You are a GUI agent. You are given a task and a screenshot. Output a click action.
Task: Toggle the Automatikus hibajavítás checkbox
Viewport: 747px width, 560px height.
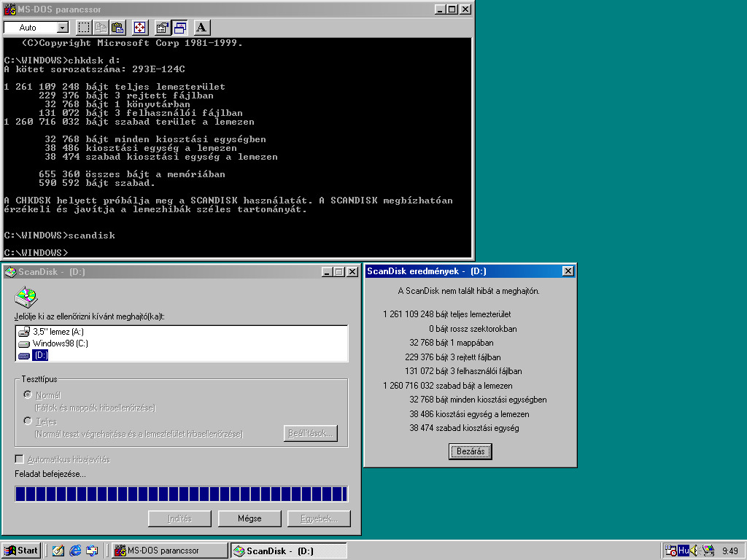coord(19,459)
